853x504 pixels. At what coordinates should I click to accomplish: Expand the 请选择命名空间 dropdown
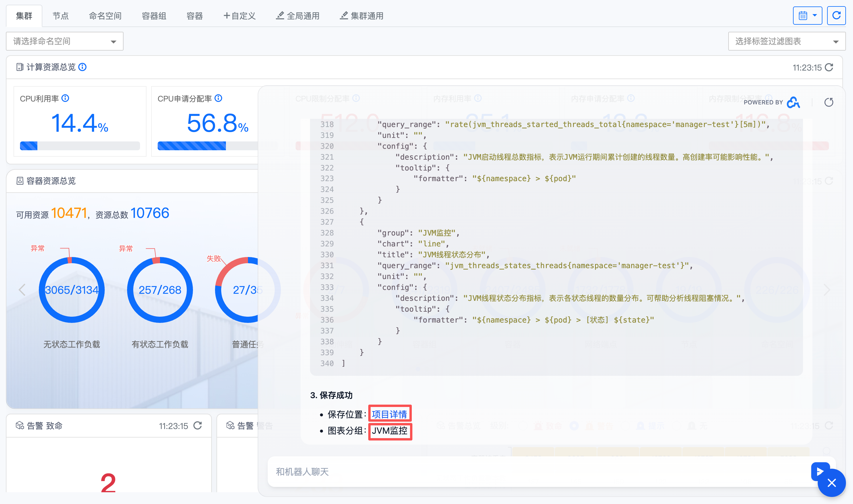point(64,41)
